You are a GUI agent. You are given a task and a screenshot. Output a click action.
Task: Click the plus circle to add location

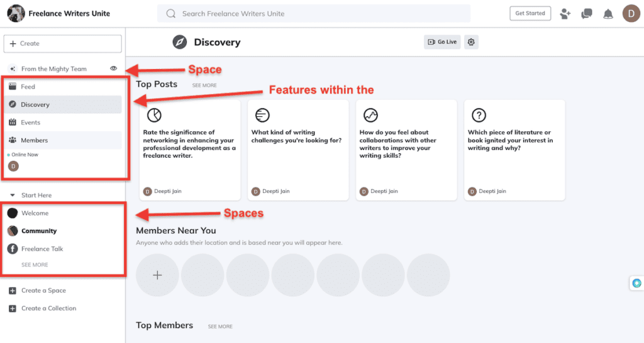pyautogui.click(x=158, y=275)
